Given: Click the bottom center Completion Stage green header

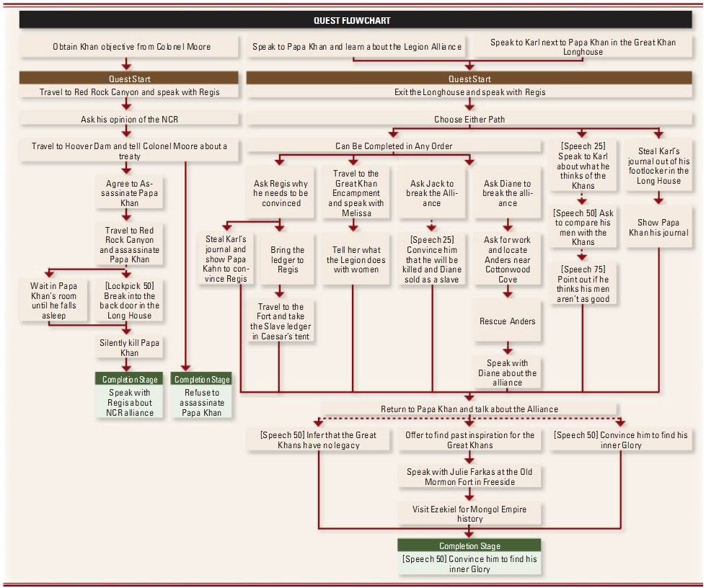Looking at the screenshot, I should click(469, 545).
